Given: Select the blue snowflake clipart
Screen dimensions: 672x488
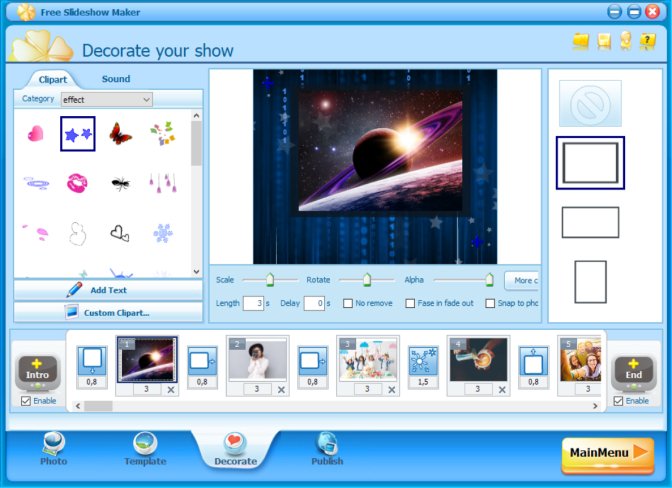Looking at the screenshot, I should (x=163, y=233).
